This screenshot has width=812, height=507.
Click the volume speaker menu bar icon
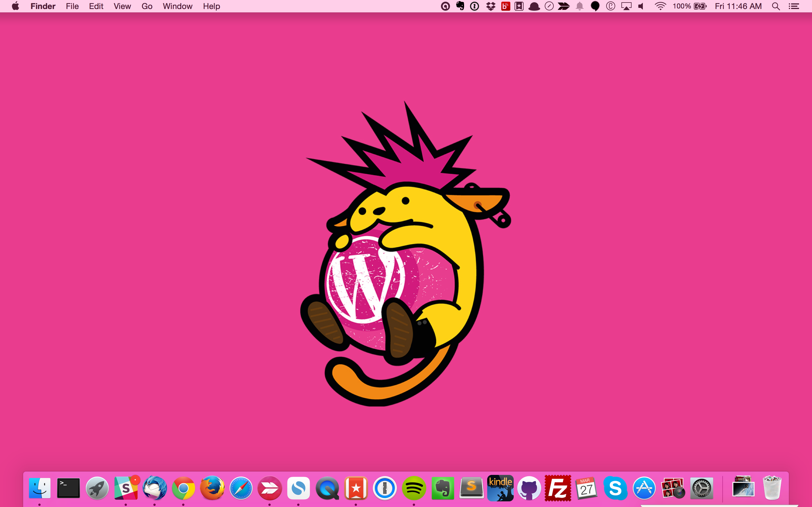point(641,6)
